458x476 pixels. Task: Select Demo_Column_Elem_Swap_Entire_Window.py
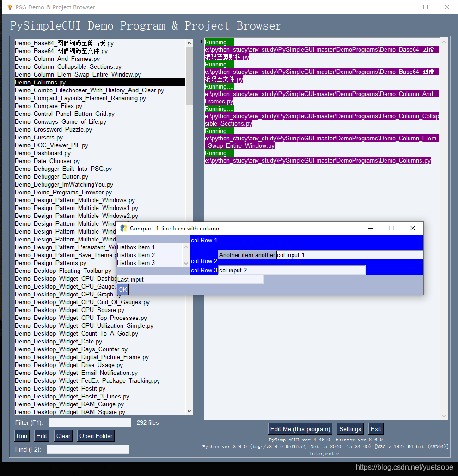click(x=100, y=75)
